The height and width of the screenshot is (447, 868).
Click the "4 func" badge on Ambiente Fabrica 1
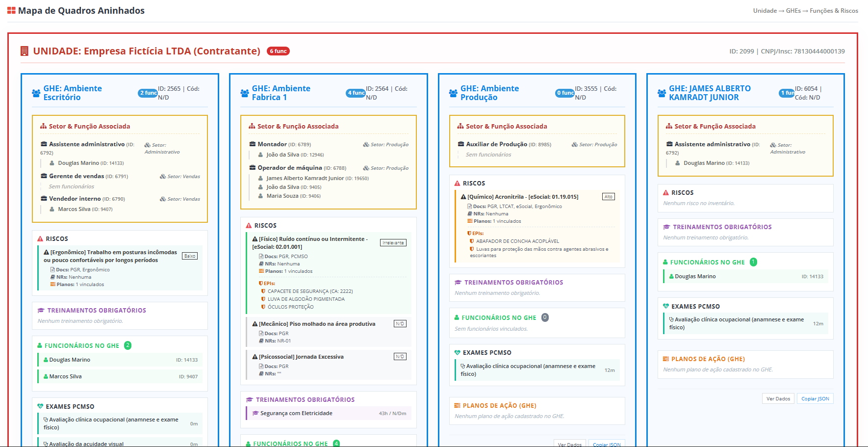356,93
